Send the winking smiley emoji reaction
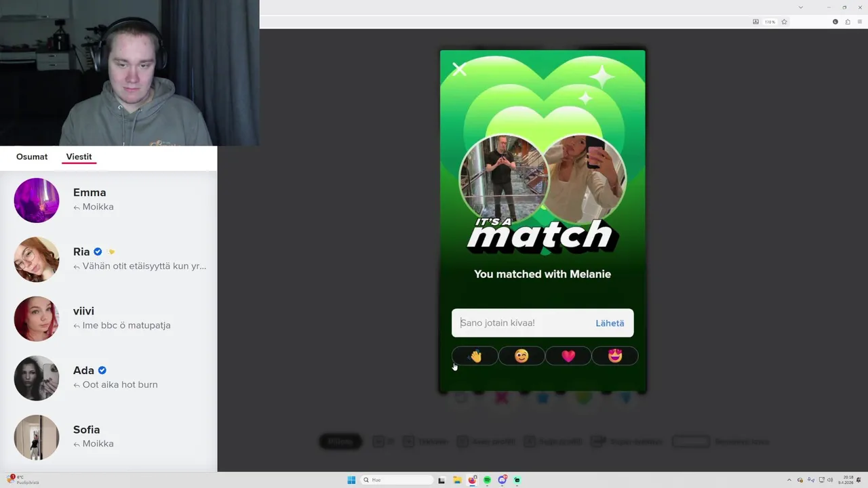Image resolution: width=868 pixels, height=488 pixels. [521, 356]
